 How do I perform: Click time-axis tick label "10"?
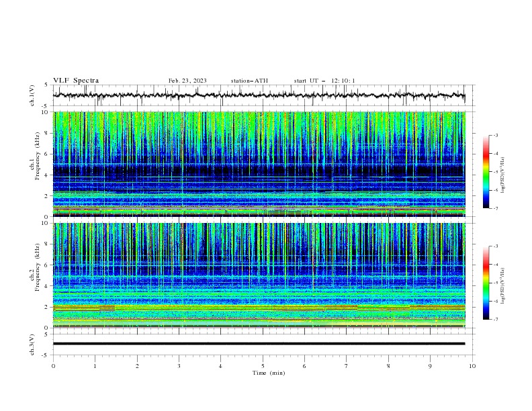472,366
